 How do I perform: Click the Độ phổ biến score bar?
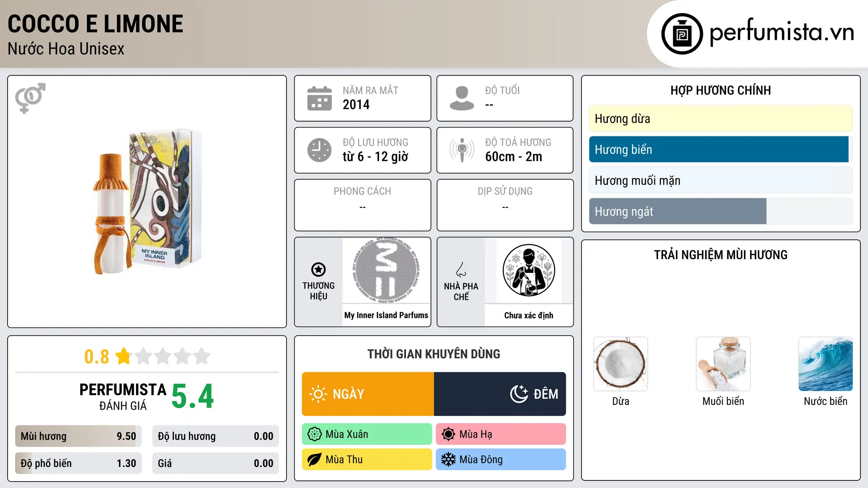[x=78, y=463]
